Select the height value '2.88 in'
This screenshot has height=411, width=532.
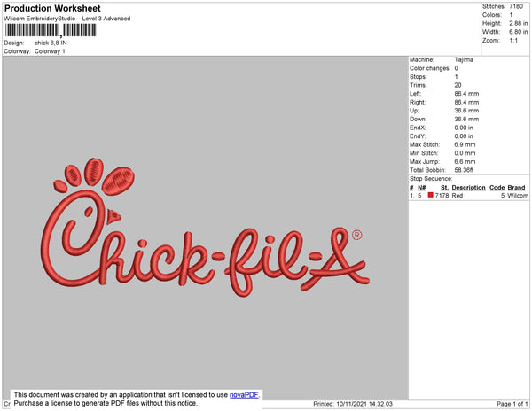518,23
